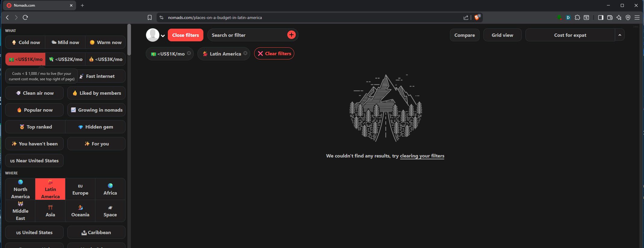Toggle off the <US$1K/mo sidebar filter
Image resolution: width=644 pixels, height=248 pixels.
coord(25,59)
